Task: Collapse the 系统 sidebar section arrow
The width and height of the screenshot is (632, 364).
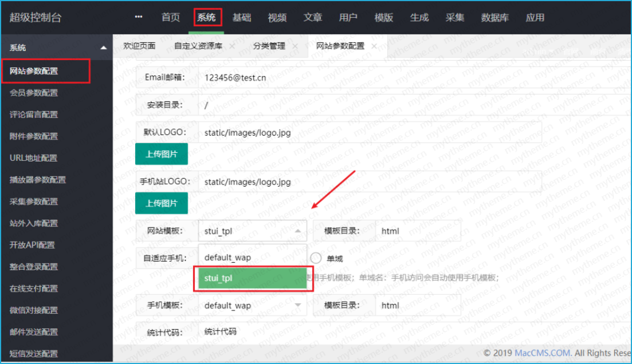Action: [104, 48]
